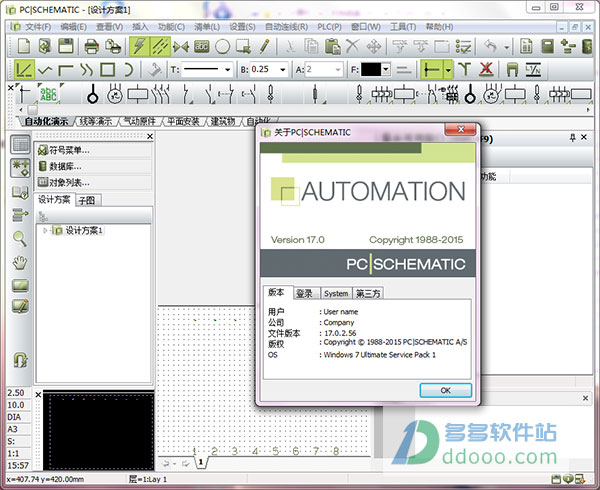Viewport: 600px width, 490px height.
Task: Open the 登录 tab in About dialog
Action: pos(305,293)
